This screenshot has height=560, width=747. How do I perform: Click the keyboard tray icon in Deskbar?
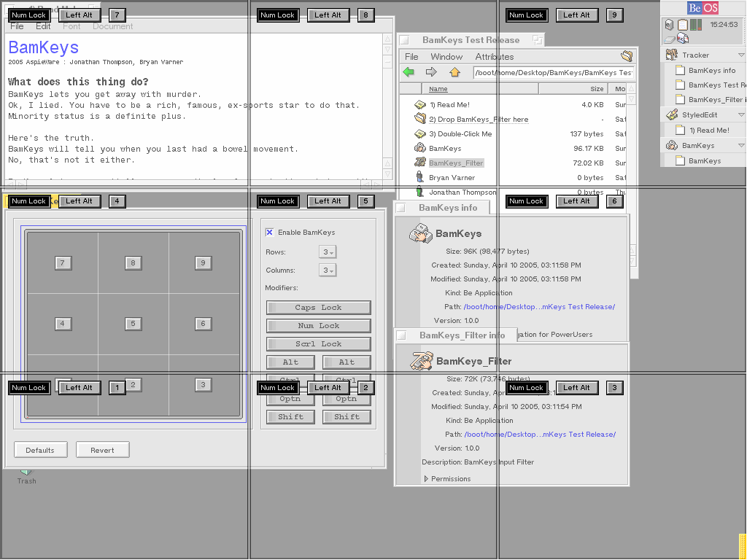pos(670,39)
